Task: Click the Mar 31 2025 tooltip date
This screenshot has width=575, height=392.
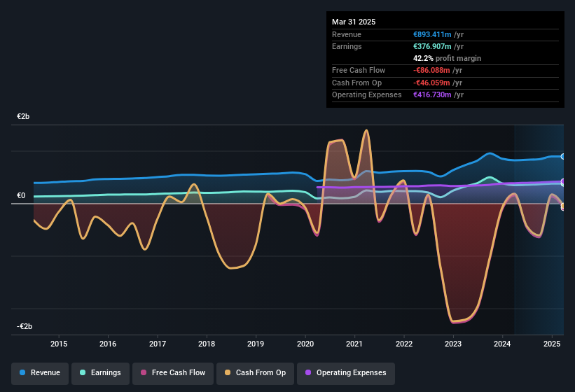Action: coord(354,22)
